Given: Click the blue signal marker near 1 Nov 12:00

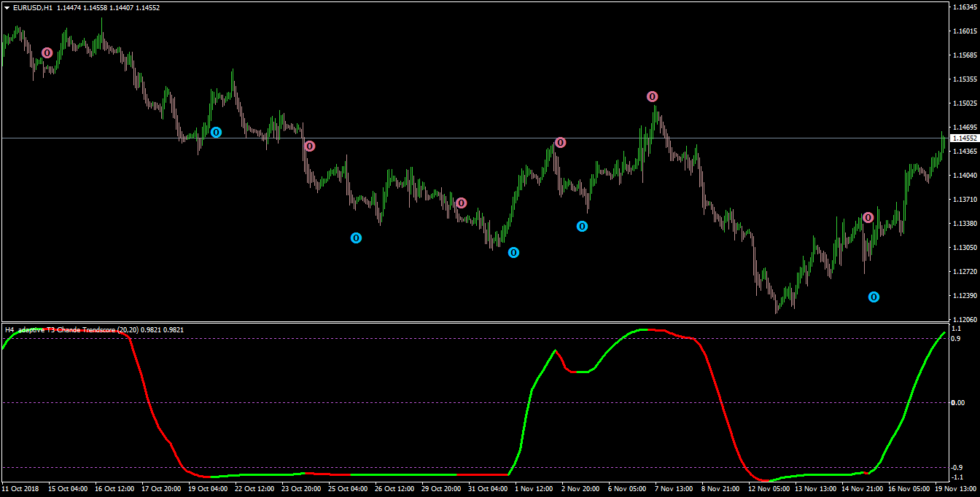Looking at the screenshot, I should click(513, 252).
